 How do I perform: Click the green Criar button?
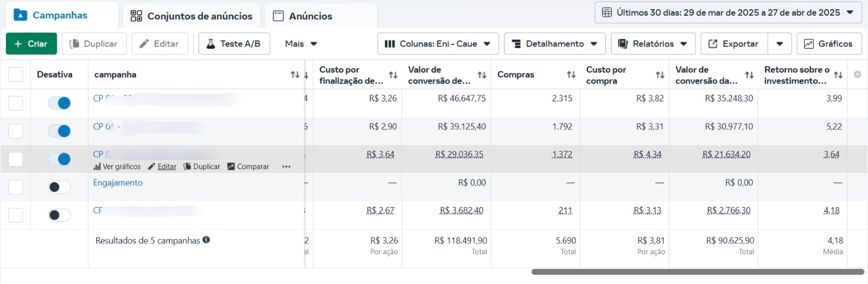(x=31, y=44)
